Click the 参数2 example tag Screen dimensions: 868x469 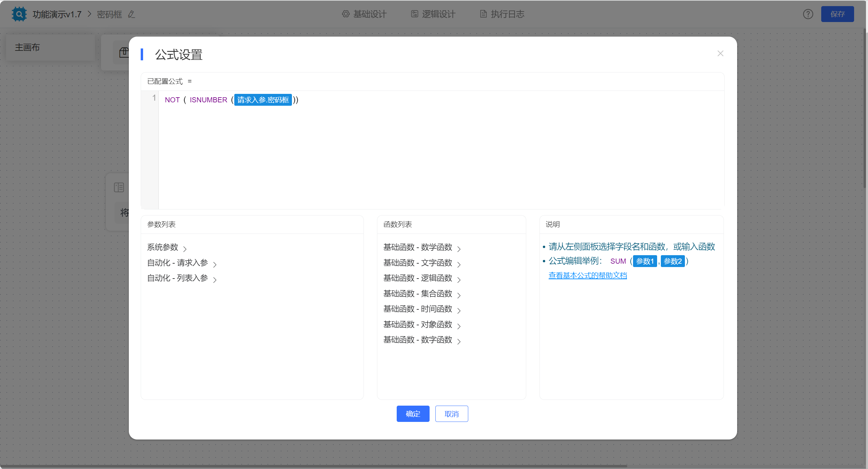click(x=673, y=261)
